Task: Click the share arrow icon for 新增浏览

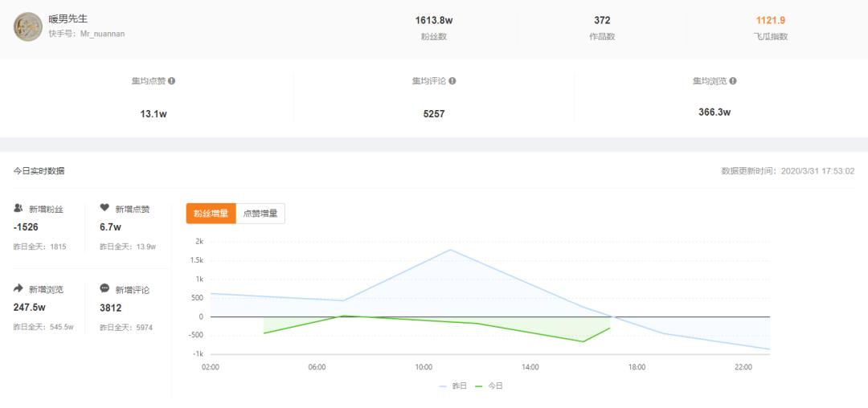Action: click(x=18, y=288)
